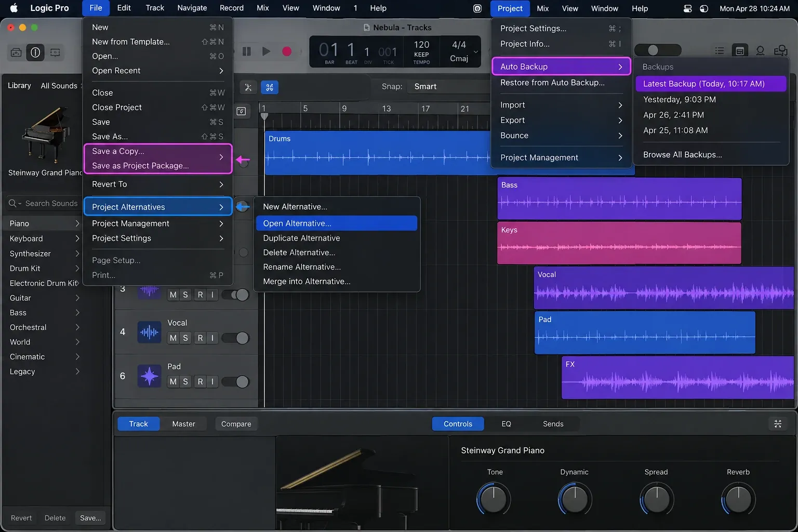Expand the Synthesizer library category

coord(44,254)
